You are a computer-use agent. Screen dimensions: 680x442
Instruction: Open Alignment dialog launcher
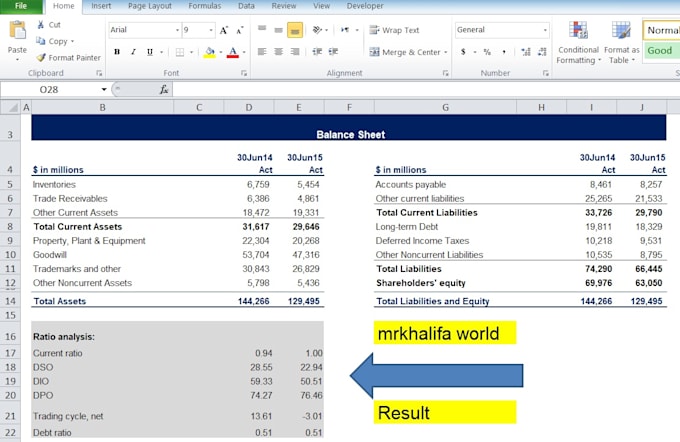(x=445, y=73)
